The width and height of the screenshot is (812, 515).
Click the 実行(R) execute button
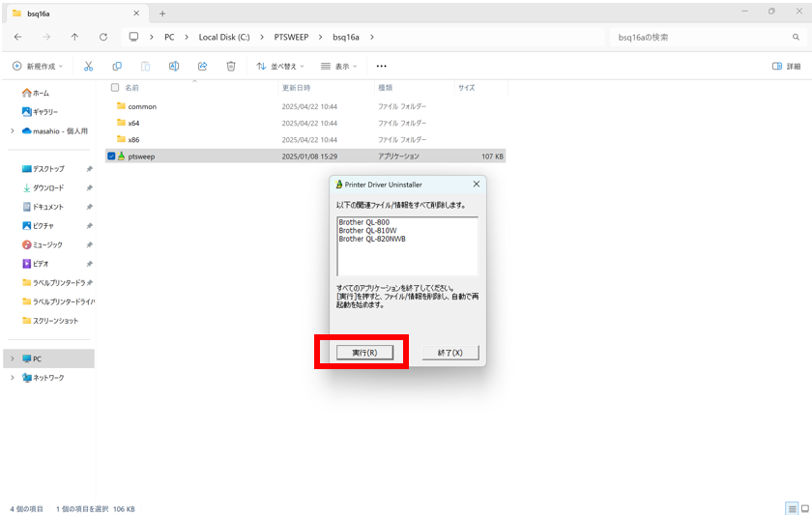[364, 353]
